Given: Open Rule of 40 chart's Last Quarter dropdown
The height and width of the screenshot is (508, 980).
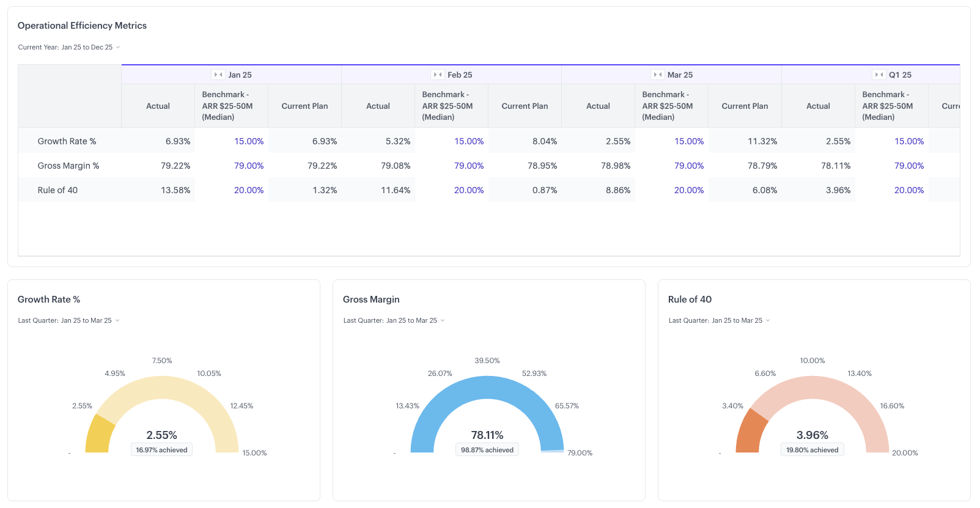Looking at the screenshot, I should click(719, 320).
